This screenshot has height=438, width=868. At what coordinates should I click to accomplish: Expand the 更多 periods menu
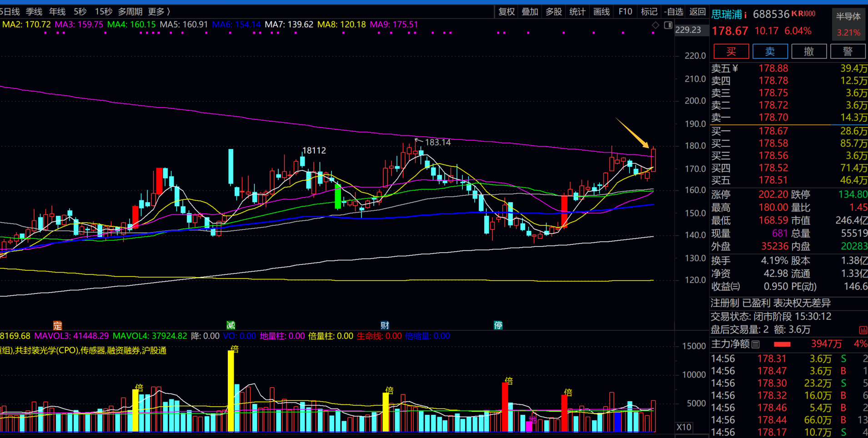tap(159, 12)
